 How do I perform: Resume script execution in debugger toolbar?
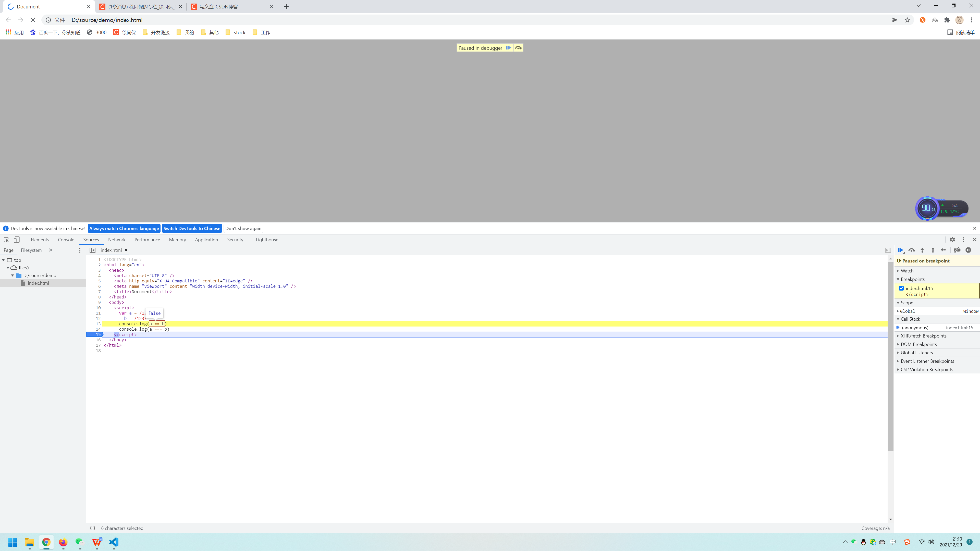pos(900,250)
